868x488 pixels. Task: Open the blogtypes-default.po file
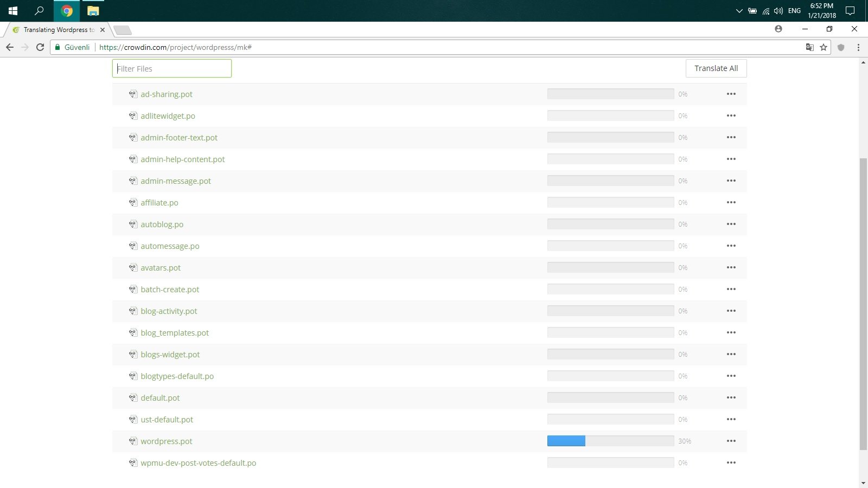177,376
